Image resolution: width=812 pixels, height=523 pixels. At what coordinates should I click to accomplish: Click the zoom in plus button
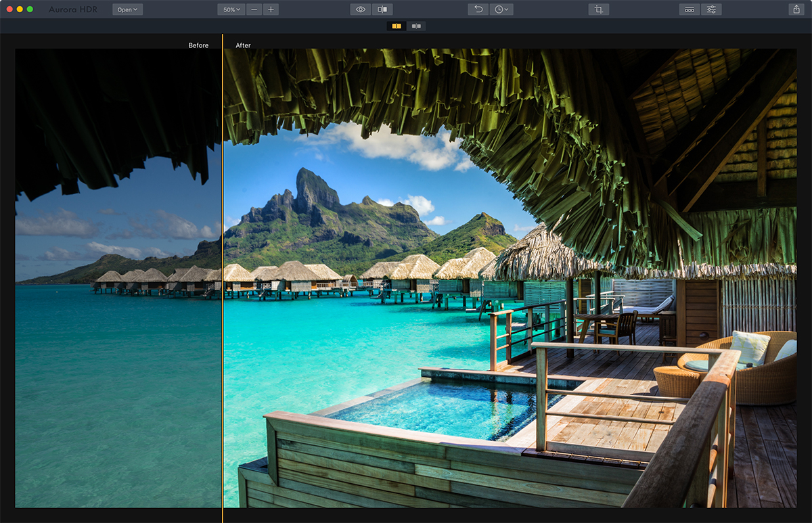(271, 9)
